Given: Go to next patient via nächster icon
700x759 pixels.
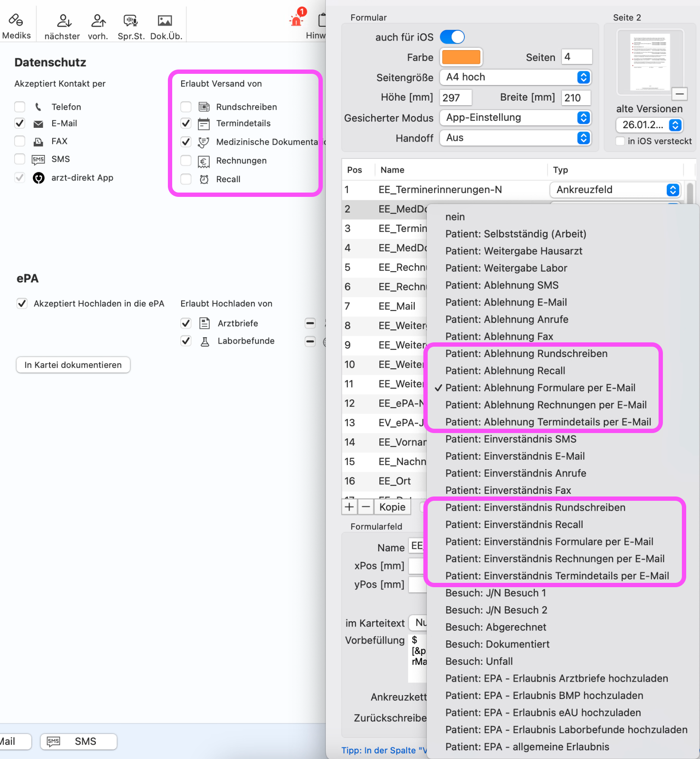Looking at the screenshot, I should tap(63, 20).
